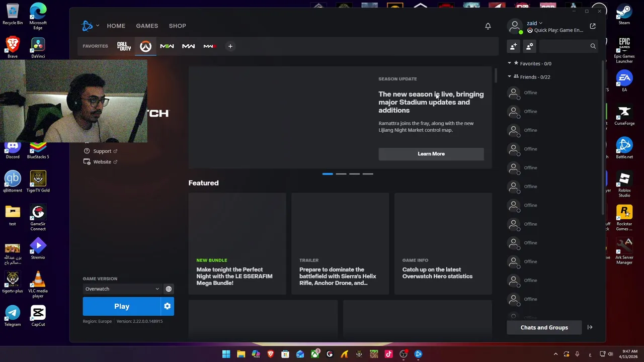Click the Add Friend icon
644x362 pixels.
pos(513,46)
